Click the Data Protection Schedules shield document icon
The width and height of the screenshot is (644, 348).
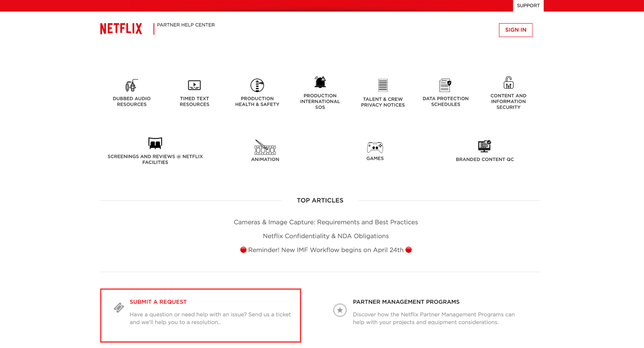click(x=445, y=85)
